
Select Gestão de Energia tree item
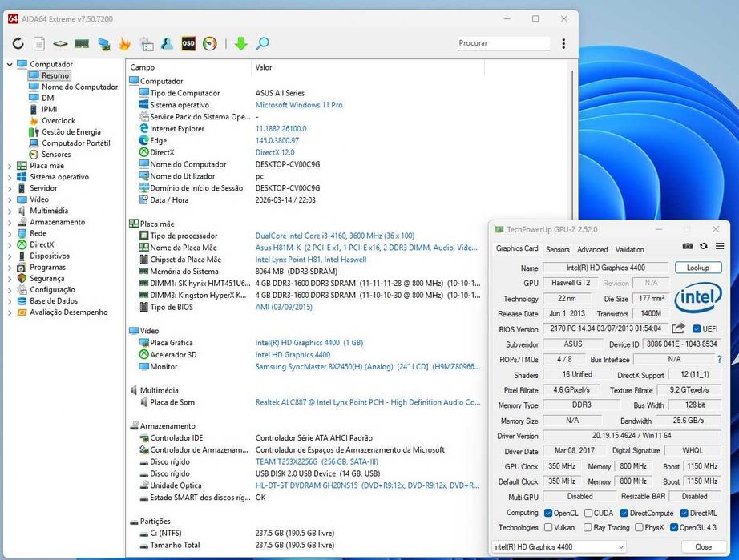tap(71, 132)
